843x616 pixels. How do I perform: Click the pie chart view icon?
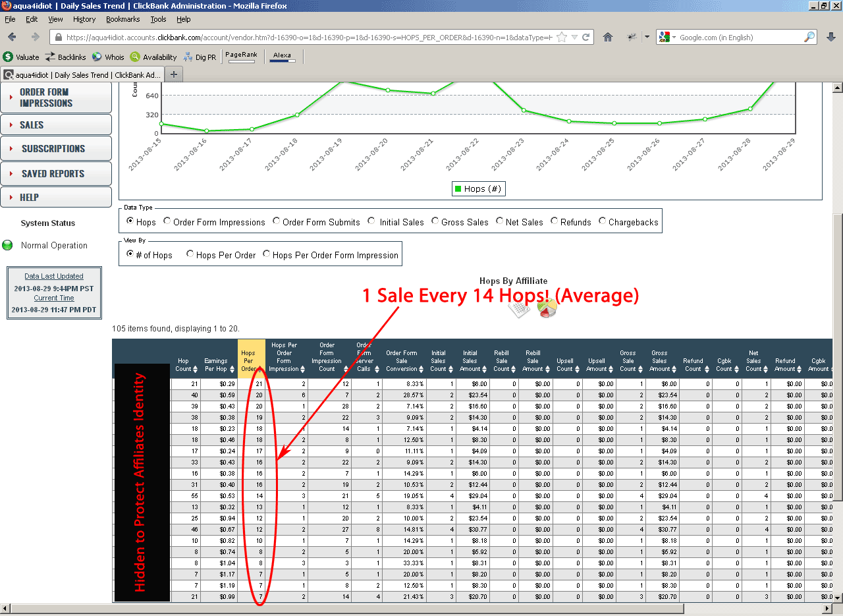[x=547, y=308]
